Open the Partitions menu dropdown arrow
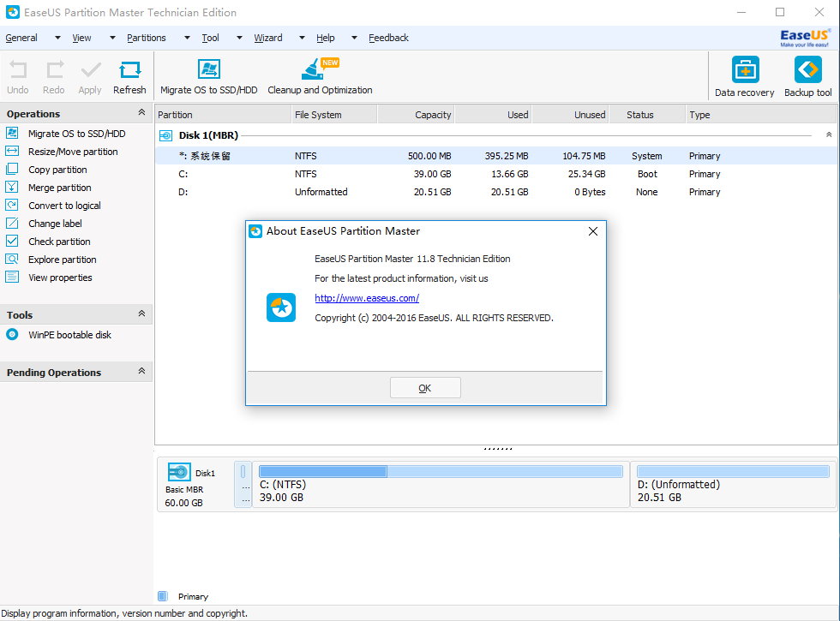 click(187, 38)
